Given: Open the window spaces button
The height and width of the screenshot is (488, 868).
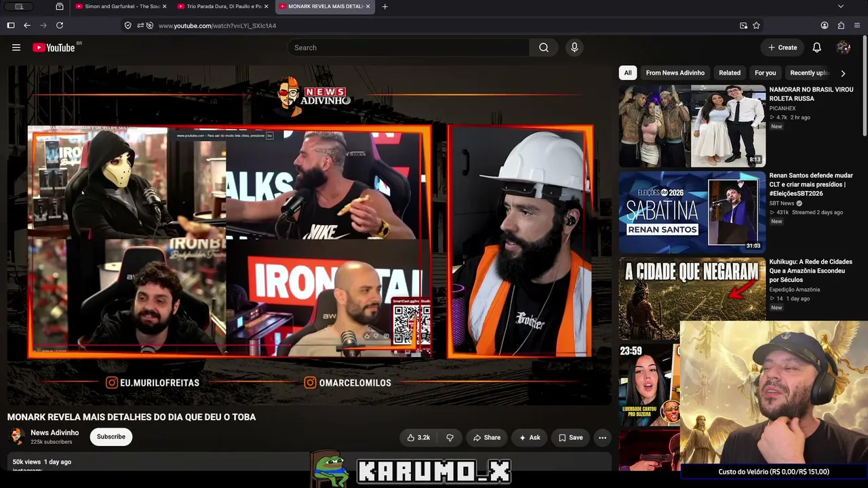Looking at the screenshot, I should [x=19, y=7].
